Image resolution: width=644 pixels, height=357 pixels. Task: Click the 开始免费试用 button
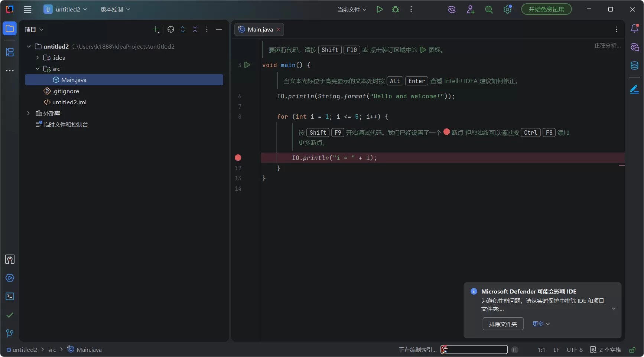(546, 9)
